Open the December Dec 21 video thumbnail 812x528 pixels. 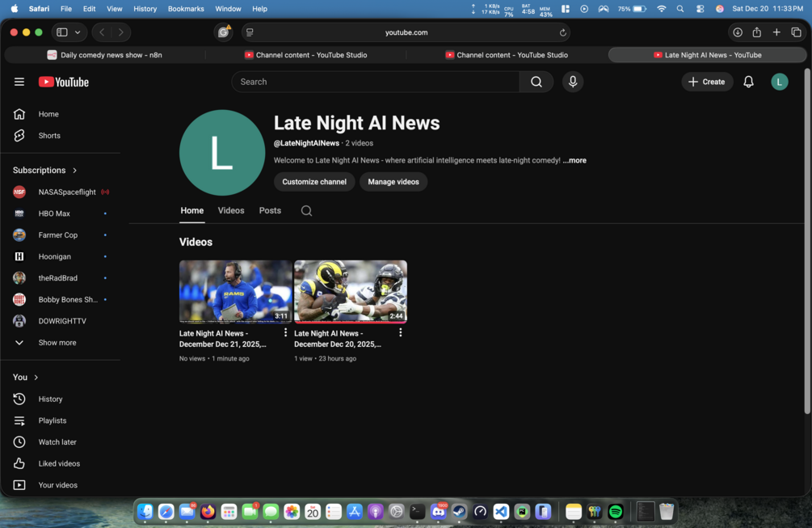pyautogui.click(x=236, y=291)
